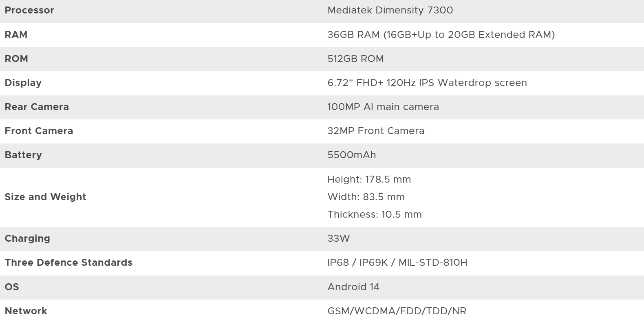Screen dimensions: 644x322
Task: Click the 5500mAh battery value
Action: 352,155
